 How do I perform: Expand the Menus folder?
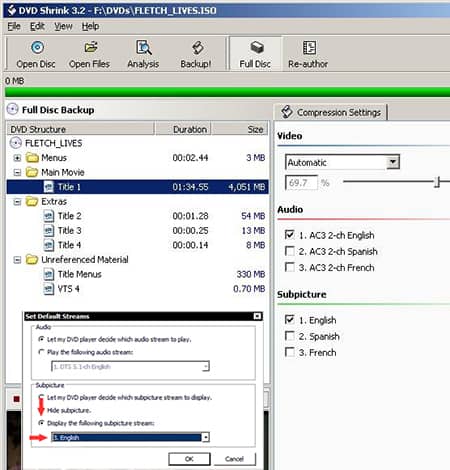coord(17,158)
